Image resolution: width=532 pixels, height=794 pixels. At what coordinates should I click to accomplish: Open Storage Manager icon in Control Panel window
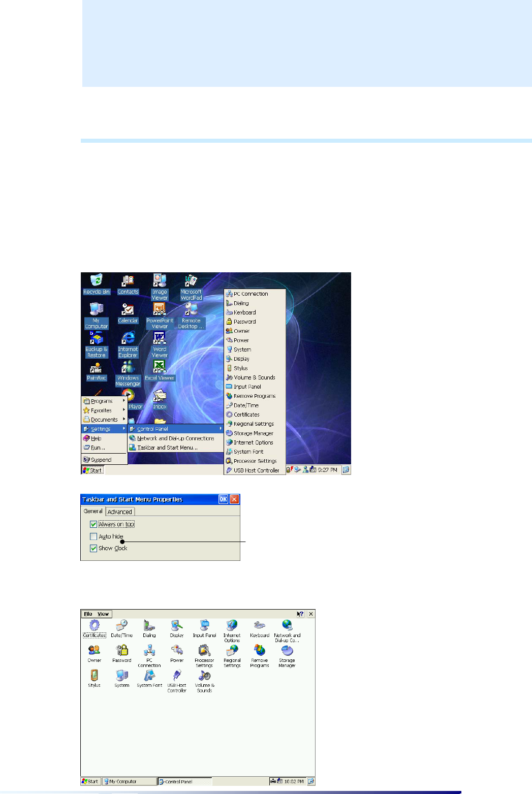pos(287,656)
